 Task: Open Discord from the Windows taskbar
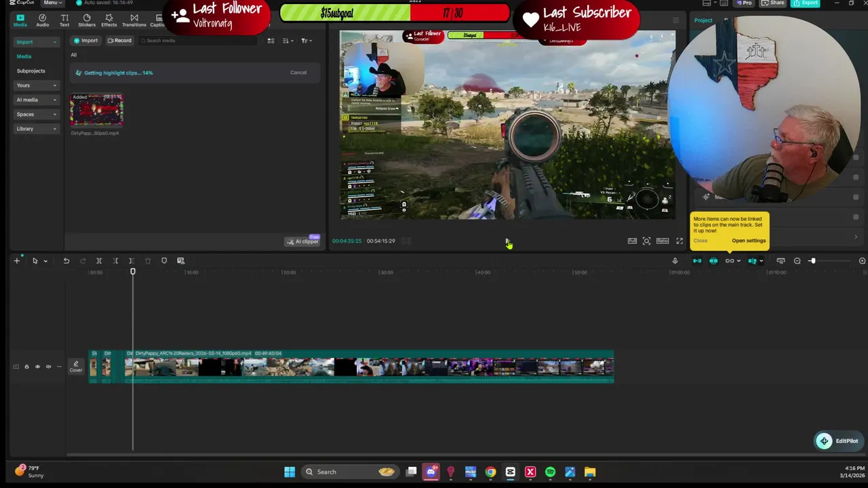(x=431, y=472)
